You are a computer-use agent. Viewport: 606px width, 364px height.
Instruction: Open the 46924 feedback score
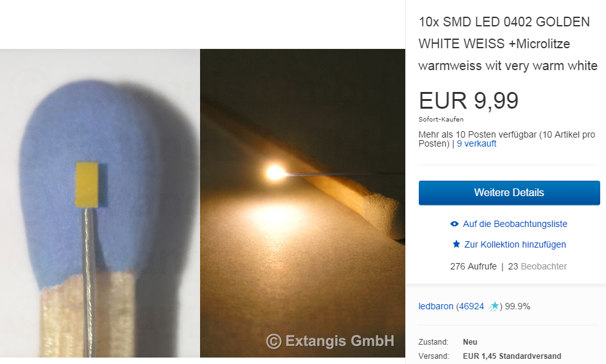[472, 306]
